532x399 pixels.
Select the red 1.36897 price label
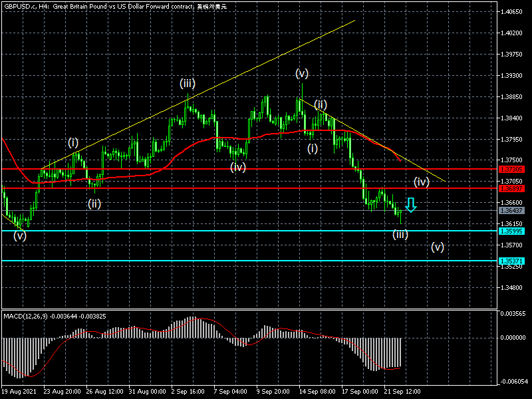(511, 188)
